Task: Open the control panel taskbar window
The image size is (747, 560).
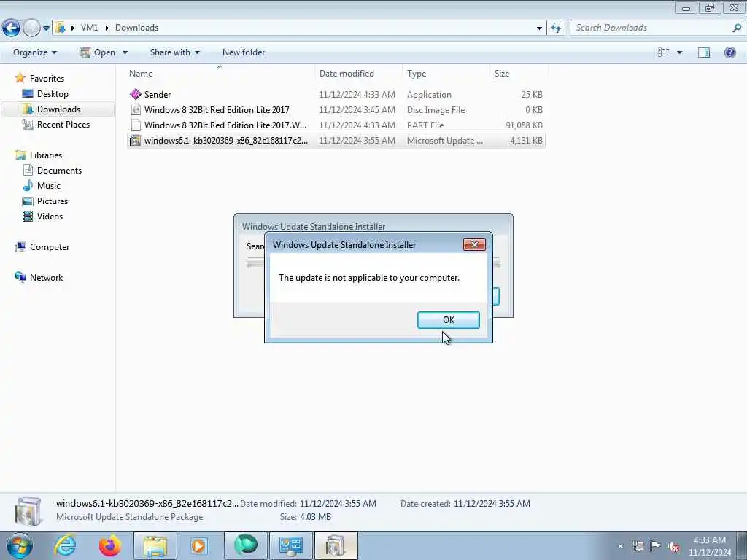Action: (290, 545)
